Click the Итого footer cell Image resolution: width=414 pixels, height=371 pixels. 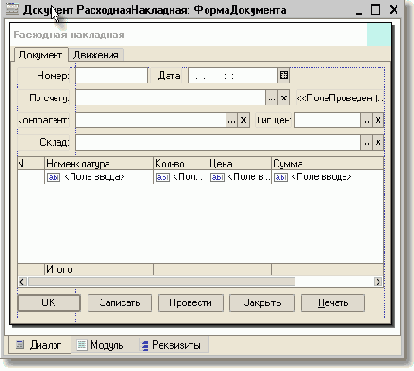[99, 269]
